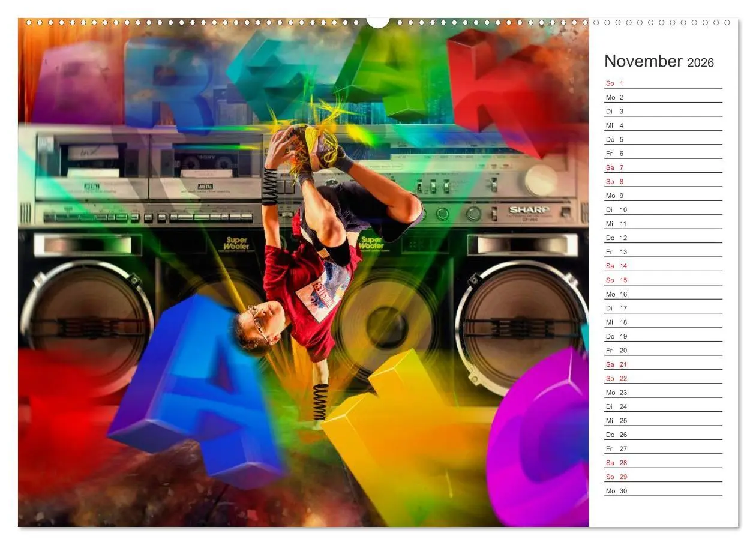Select the November 2026 heading
The image size is (756, 545).
pos(659,61)
